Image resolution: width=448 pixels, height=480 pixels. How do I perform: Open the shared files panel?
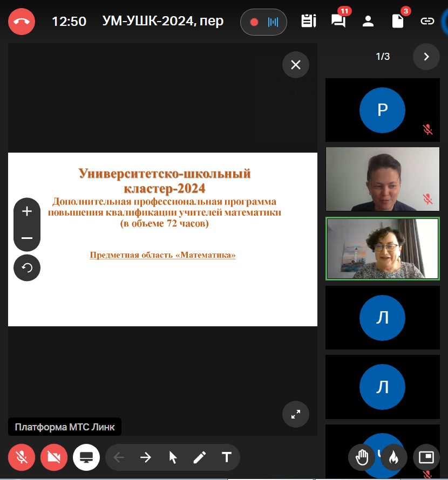(x=398, y=22)
